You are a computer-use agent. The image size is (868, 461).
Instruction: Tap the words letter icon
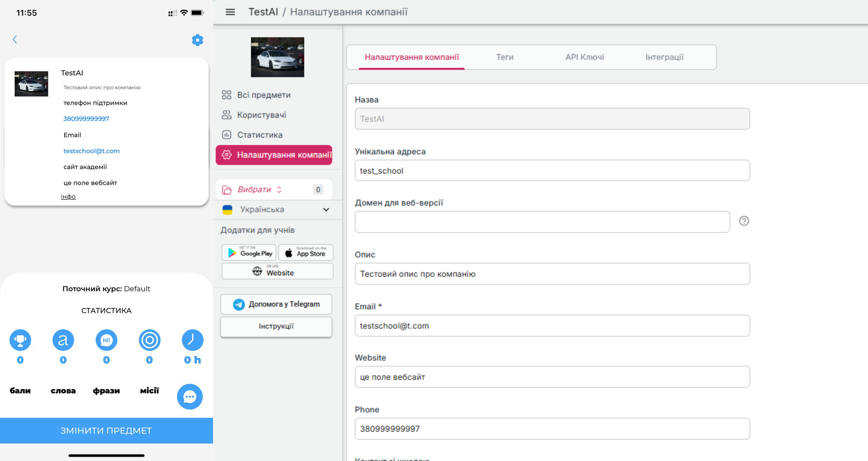click(x=63, y=340)
